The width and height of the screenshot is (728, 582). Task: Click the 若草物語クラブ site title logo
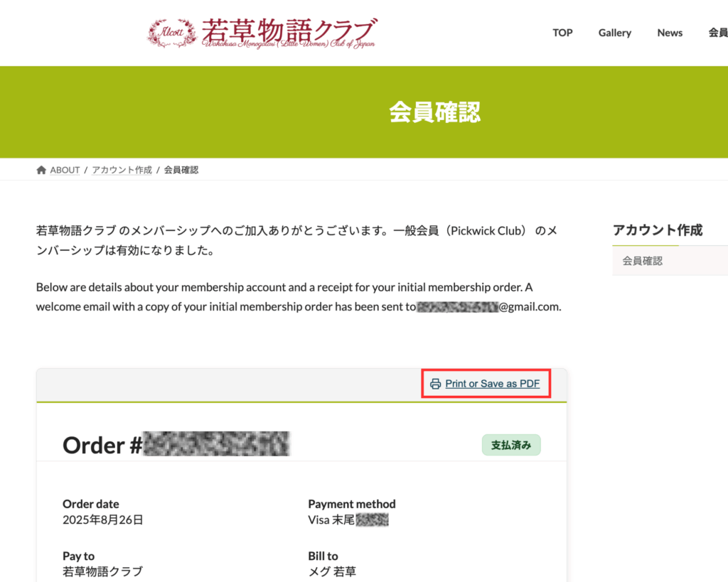point(289,33)
